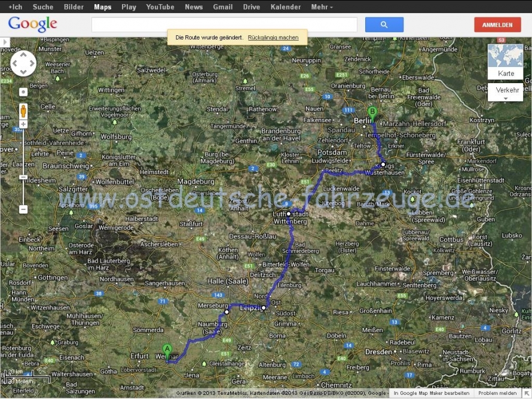The height and width of the screenshot is (399, 532).
Task: Click Problem melden link
Action: tap(497, 393)
